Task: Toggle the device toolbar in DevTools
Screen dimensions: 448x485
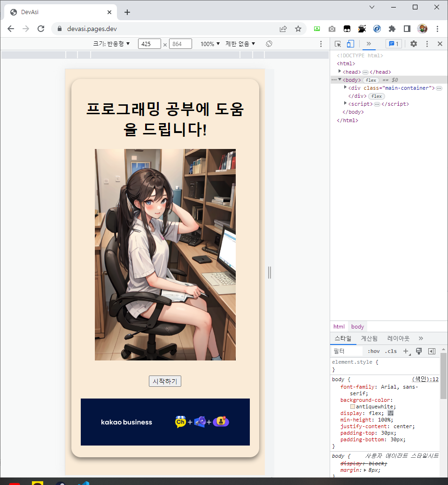Action: click(x=350, y=44)
